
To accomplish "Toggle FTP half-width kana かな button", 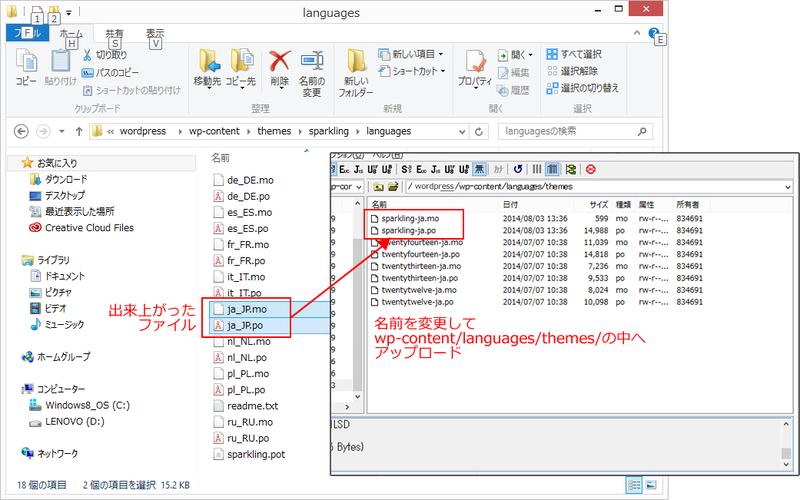I will (x=498, y=169).
